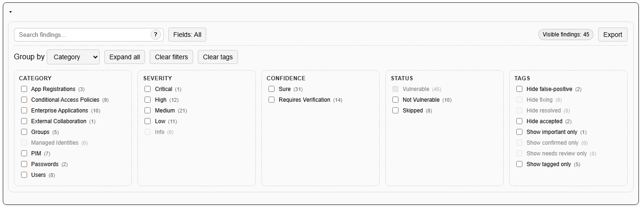
Task: Enable the App Registrations category filter
Action: point(24,89)
